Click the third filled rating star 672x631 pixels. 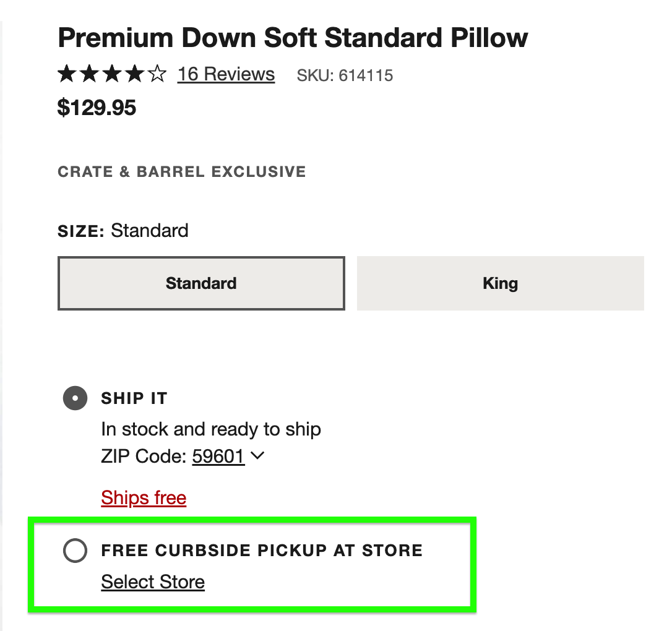click(112, 75)
